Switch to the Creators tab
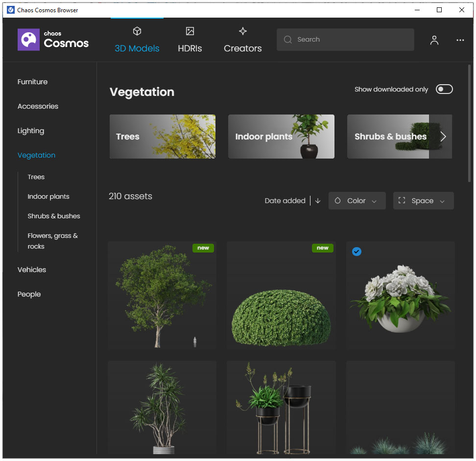 (243, 40)
